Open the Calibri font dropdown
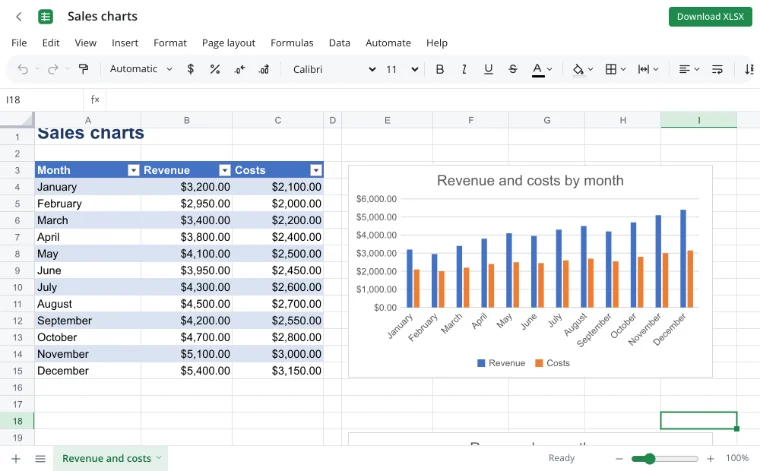Screen dimensions: 760x471 point(334,69)
